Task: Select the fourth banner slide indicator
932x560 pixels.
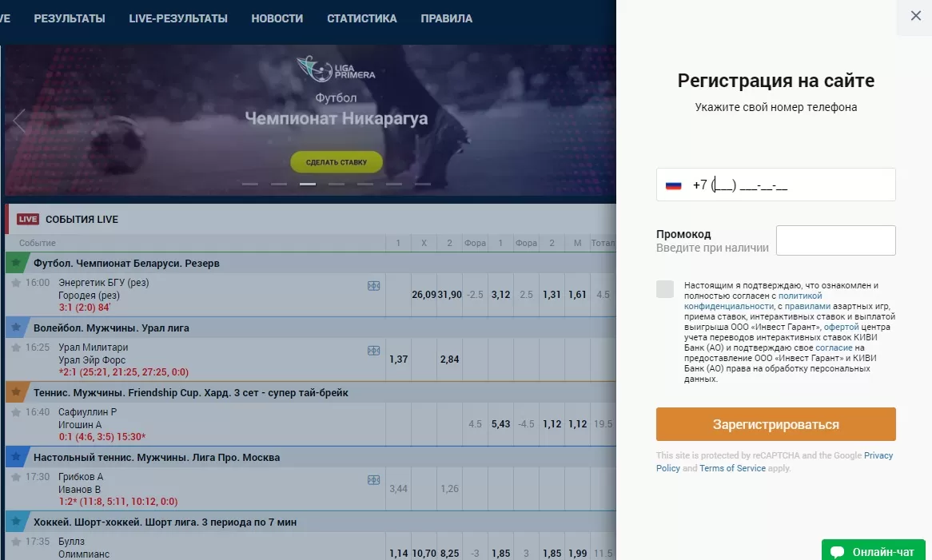Action: [337, 184]
